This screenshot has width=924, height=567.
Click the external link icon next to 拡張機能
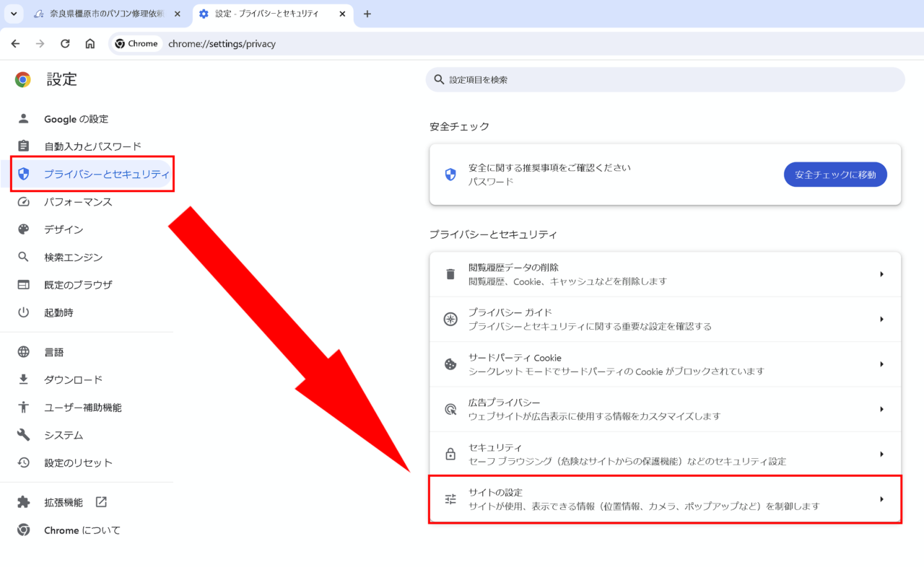click(100, 502)
